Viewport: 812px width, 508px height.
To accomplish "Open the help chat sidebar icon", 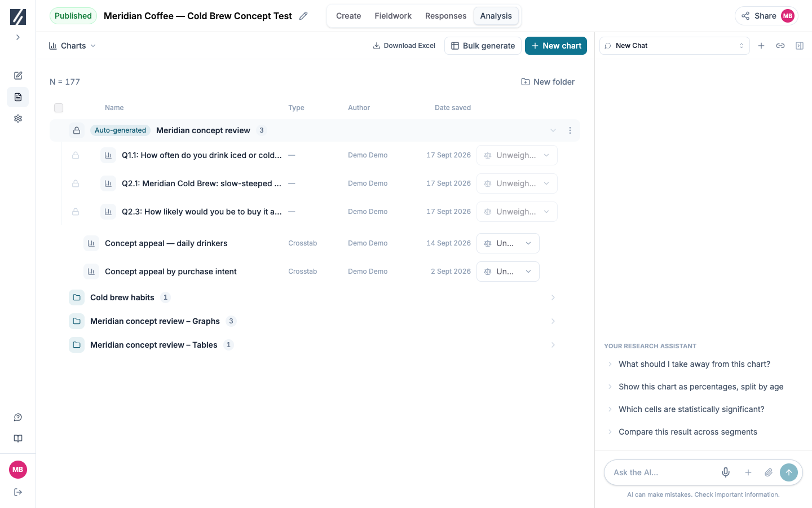I will click(18, 418).
